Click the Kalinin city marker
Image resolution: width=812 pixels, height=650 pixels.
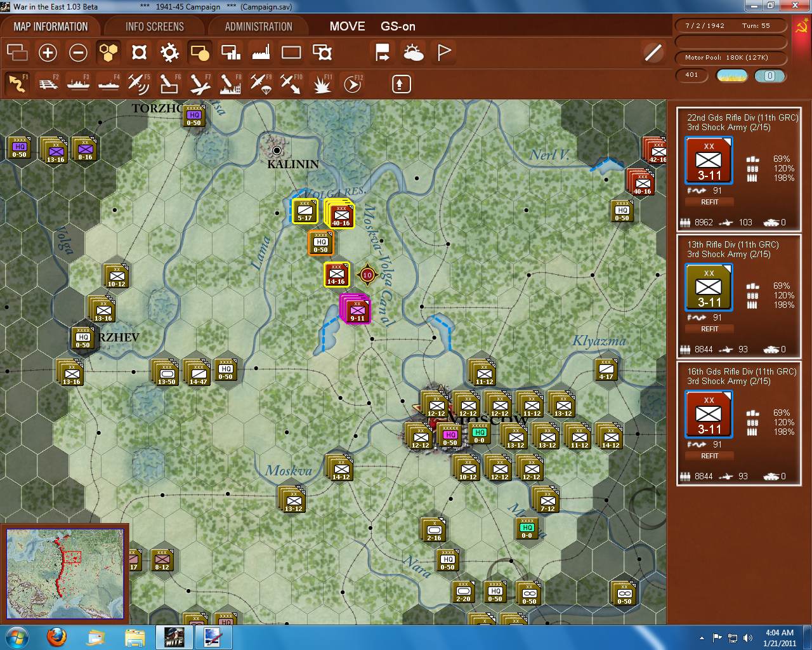pos(277,150)
